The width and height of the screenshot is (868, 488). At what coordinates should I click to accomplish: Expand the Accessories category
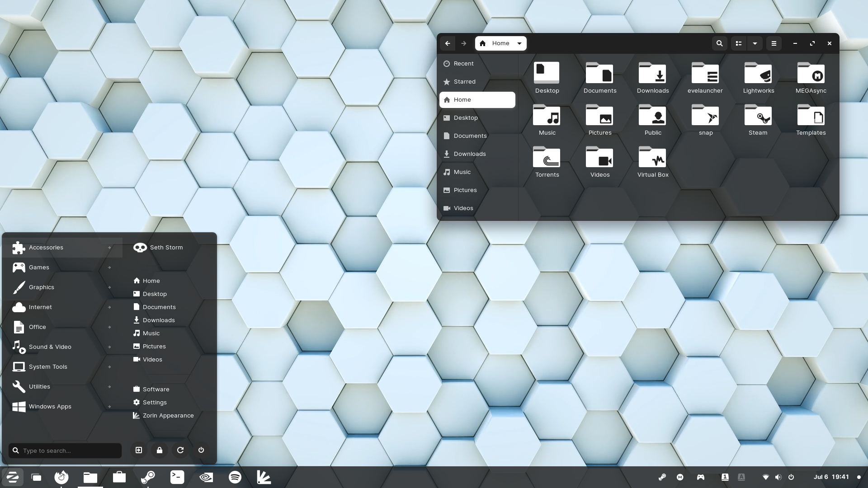point(62,248)
